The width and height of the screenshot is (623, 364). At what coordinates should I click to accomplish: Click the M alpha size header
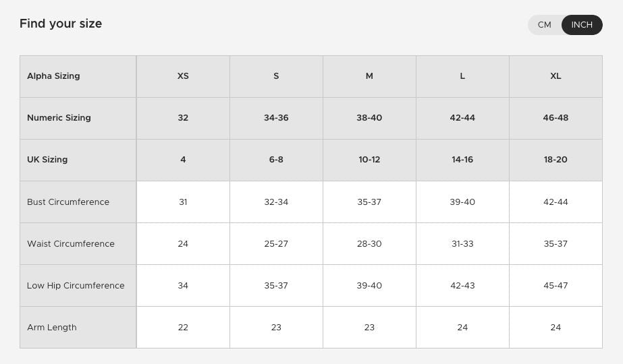(369, 76)
